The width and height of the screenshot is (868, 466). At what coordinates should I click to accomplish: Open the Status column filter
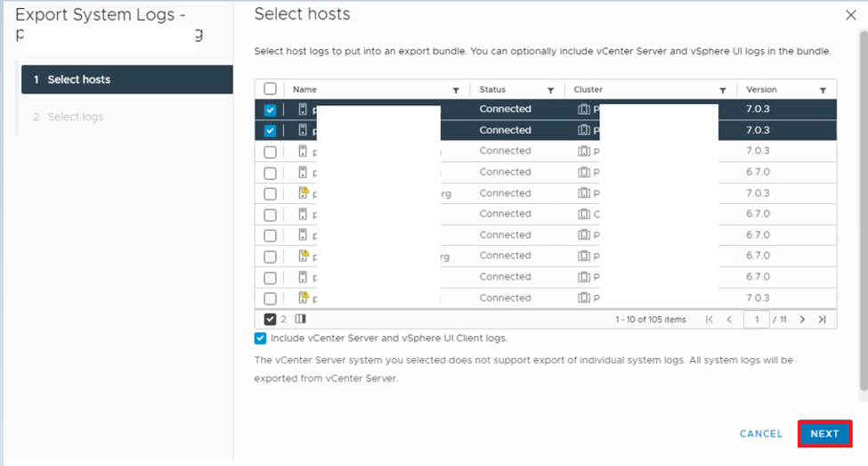[x=551, y=90]
